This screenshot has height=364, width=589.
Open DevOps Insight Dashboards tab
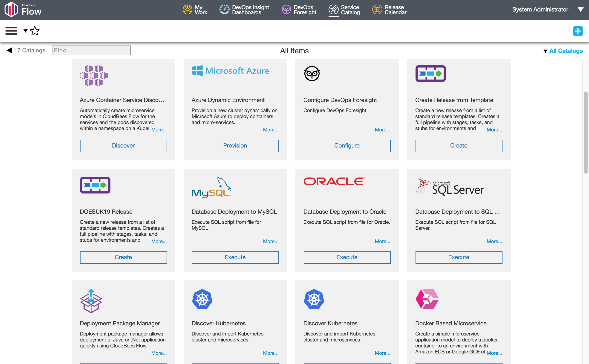coord(244,10)
